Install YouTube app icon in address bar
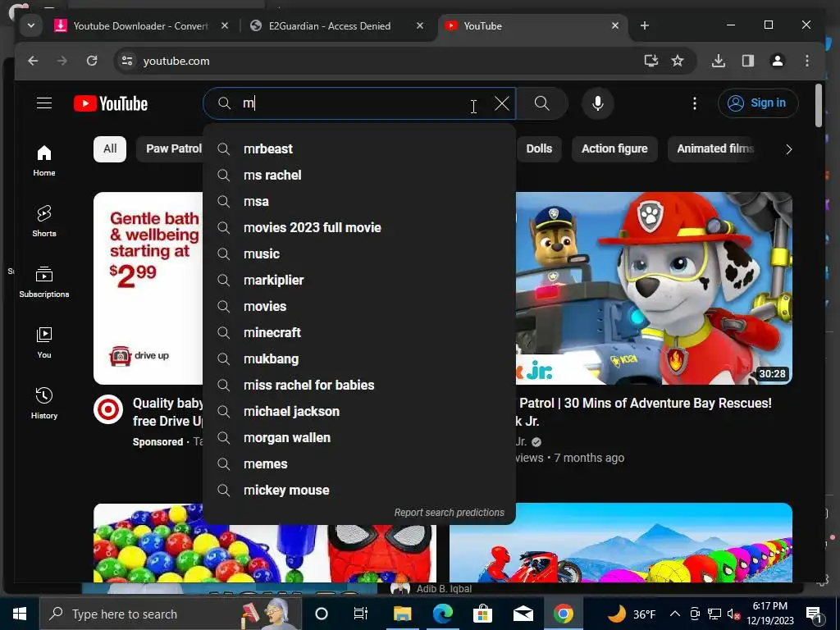This screenshot has width=840, height=630. tap(651, 61)
